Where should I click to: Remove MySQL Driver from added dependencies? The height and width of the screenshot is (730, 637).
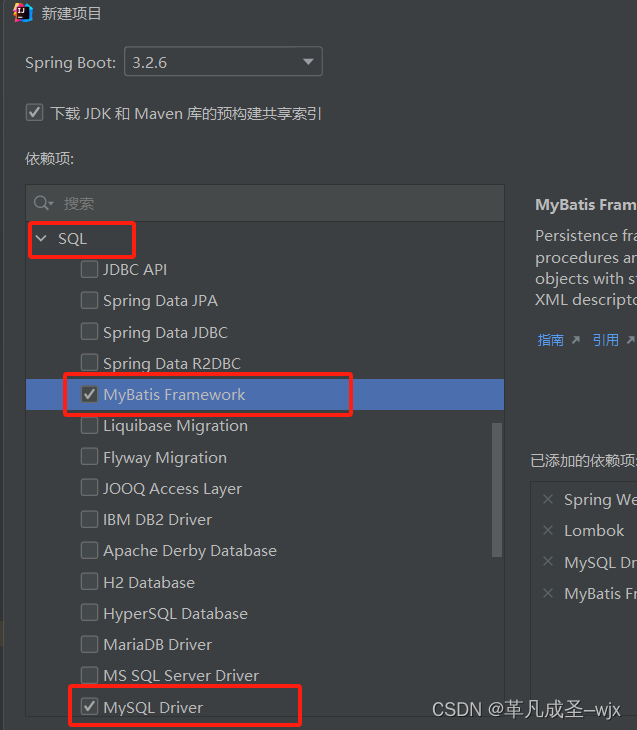[548, 562]
